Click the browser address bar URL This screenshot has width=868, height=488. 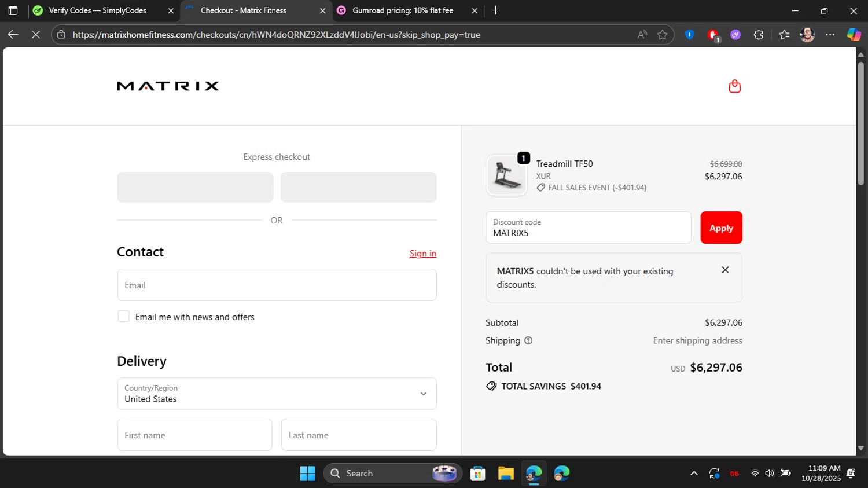point(277,35)
